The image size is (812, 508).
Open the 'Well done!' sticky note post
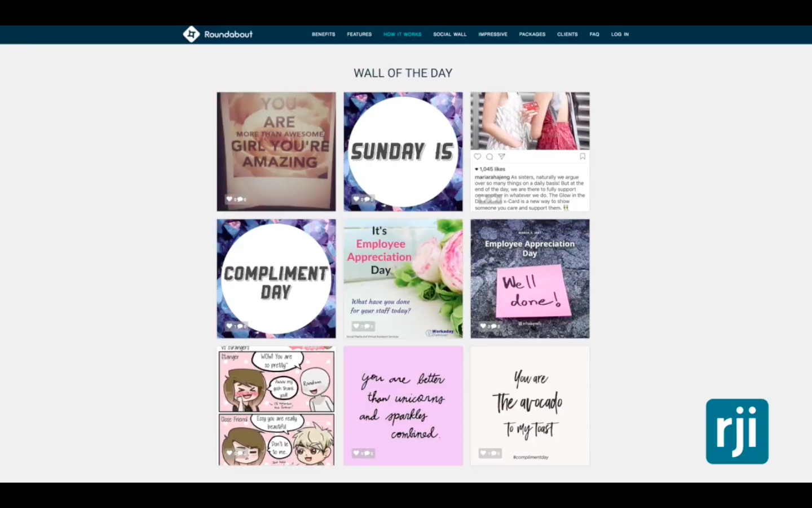coord(530,279)
